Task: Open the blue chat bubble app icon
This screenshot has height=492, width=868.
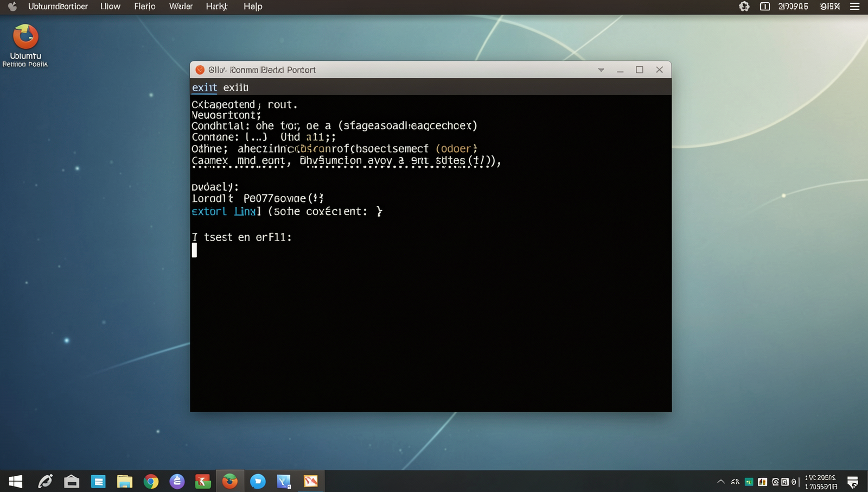Action: 258,481
